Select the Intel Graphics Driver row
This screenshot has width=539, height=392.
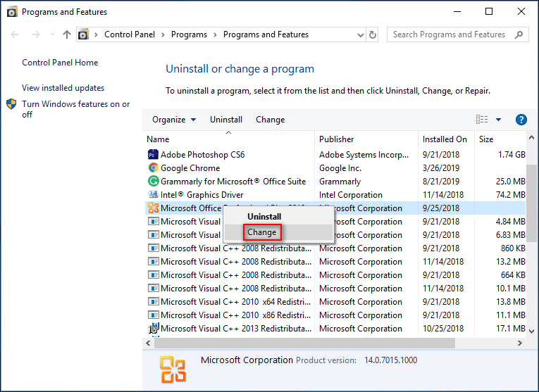[x=335, y=195]
